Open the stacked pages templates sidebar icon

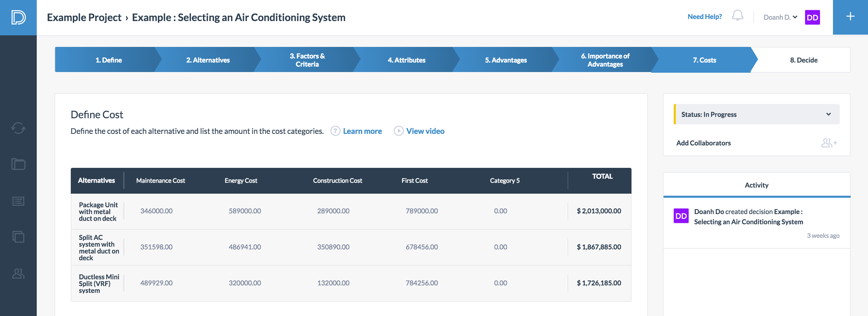tap(18, 236)
